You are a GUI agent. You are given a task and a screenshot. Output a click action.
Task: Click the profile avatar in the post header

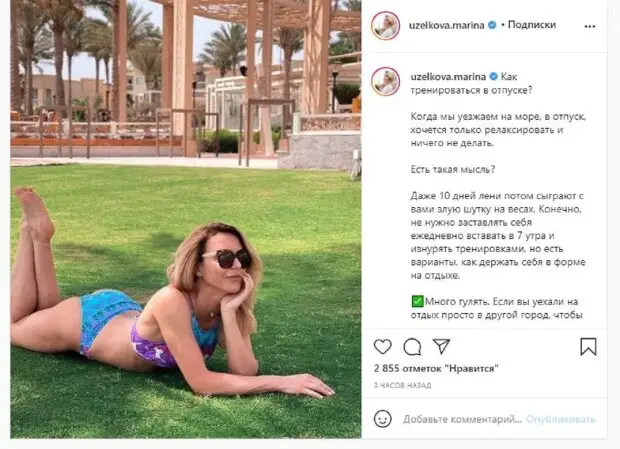pos(386,26)
